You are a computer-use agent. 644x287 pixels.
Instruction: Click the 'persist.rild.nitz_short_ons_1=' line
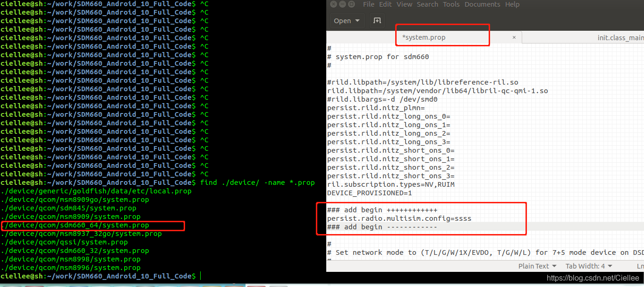point(391,159)
